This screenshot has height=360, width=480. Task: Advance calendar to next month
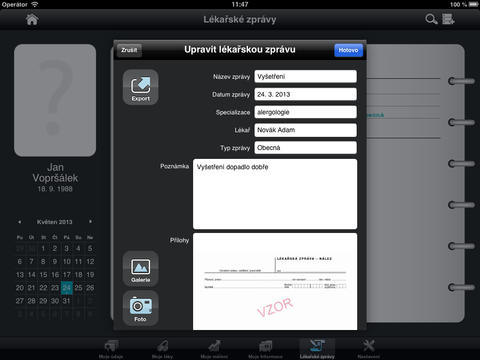point(90,222)
